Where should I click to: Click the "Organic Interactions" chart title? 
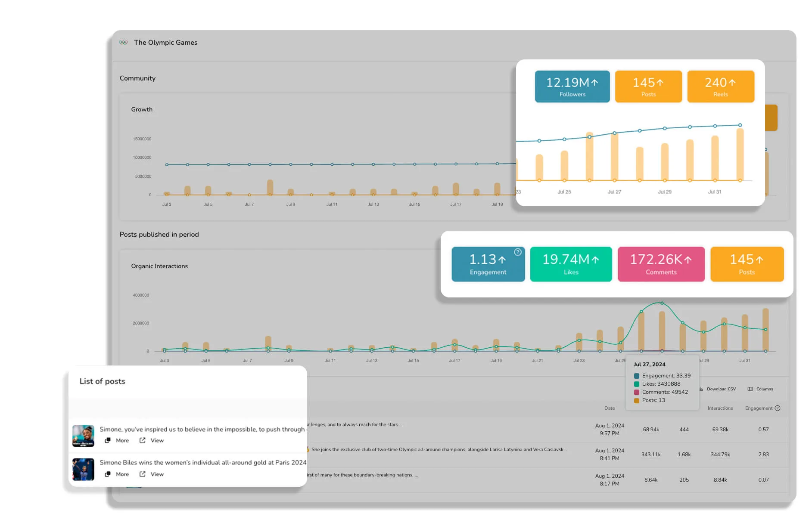(159, 266)
